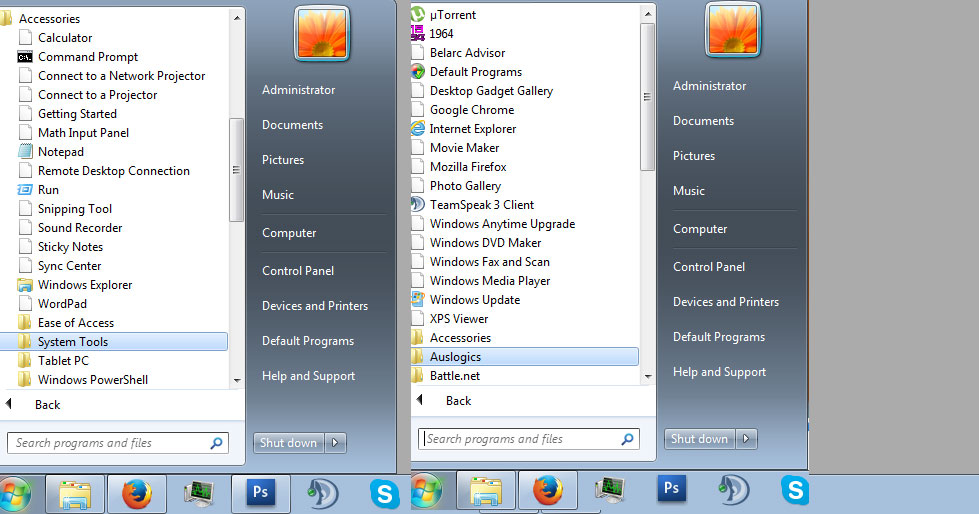Expand Accessories folder below XPS Viewer
Viewport: 979px width, 514px height.
pyautogui.click(x=451, y=338)
